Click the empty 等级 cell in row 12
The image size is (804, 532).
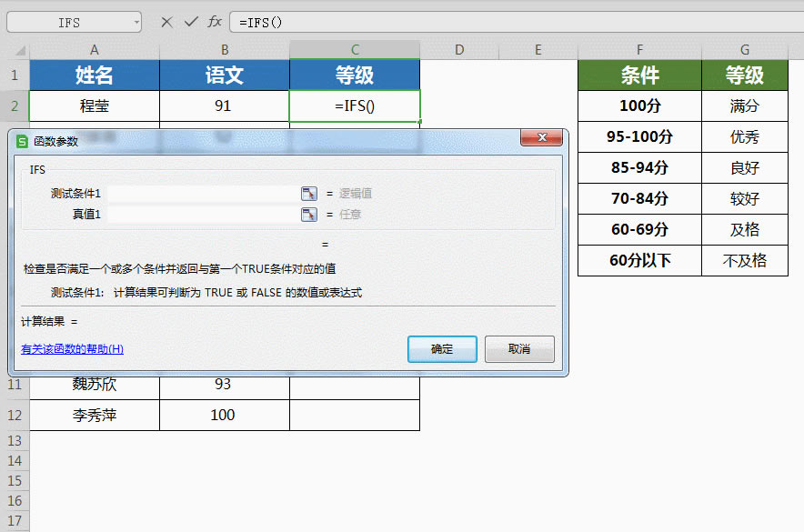click(355, 416)
